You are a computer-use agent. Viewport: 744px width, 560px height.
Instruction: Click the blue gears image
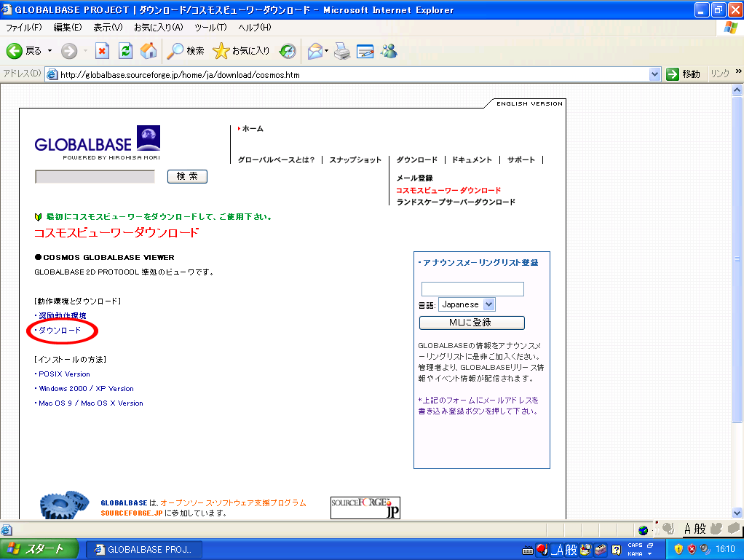click(x=65, y=505)
